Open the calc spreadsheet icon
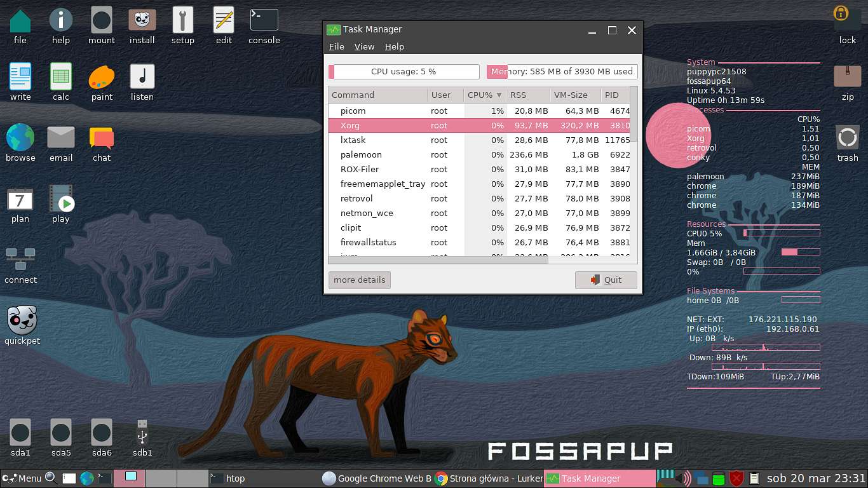The width and height of the screenshot is (868, 488). coord(61,78)
